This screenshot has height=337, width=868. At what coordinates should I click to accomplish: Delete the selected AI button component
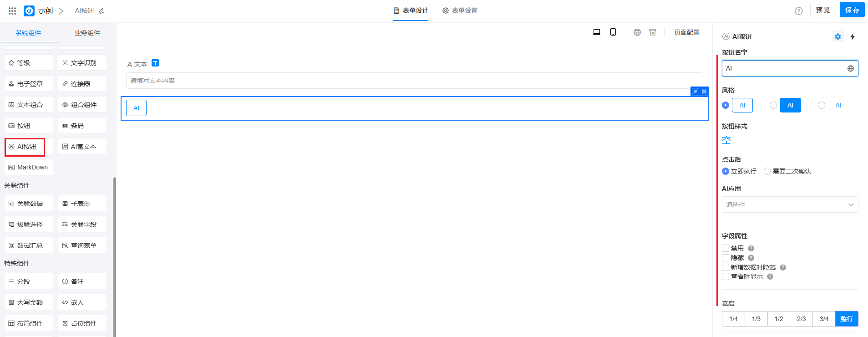(704, 91)
